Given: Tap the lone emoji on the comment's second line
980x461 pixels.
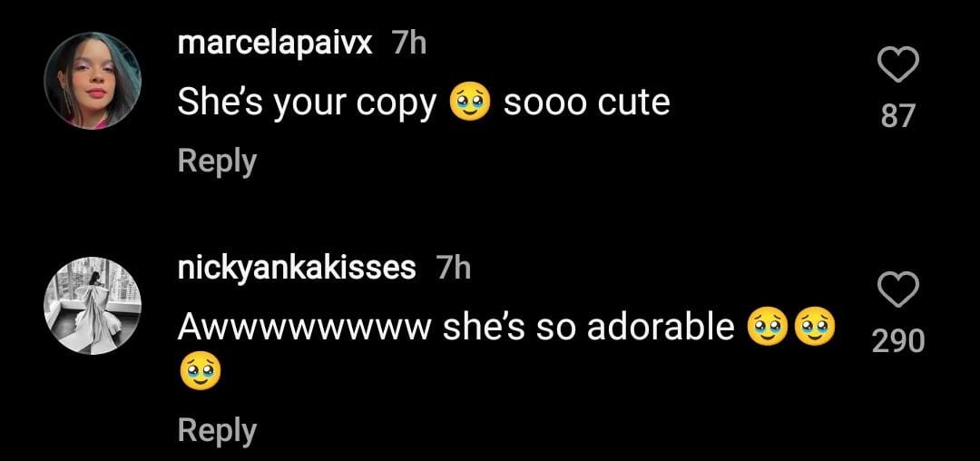Looking at the screenshot, I should click(201, 372).
